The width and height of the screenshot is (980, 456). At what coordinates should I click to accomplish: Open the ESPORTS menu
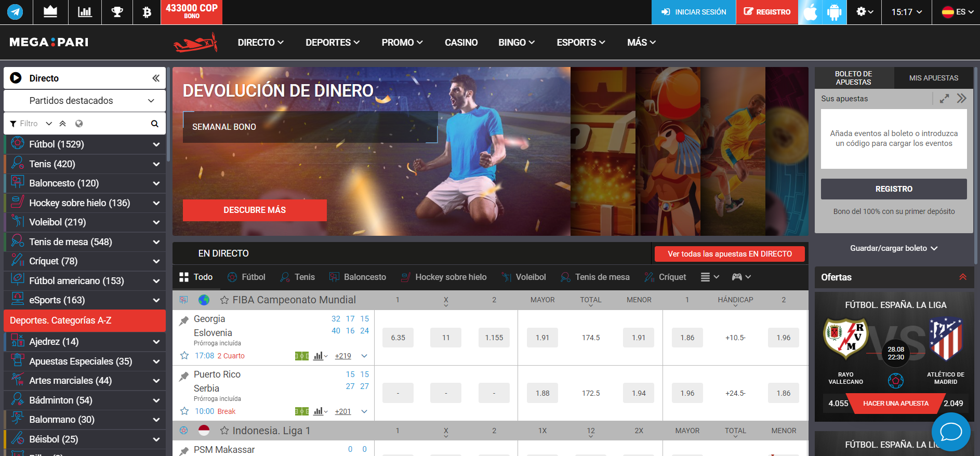(581, 43)
